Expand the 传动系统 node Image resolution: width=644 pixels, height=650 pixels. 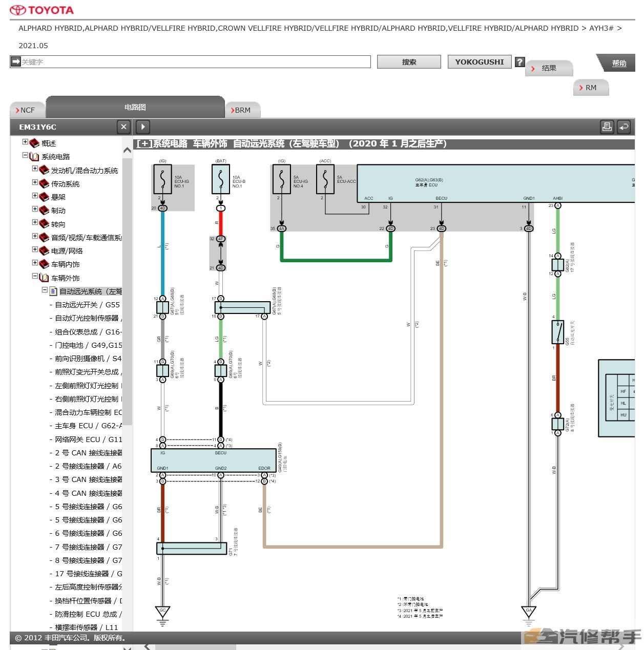pyautogui.click(x=35, y=182)
